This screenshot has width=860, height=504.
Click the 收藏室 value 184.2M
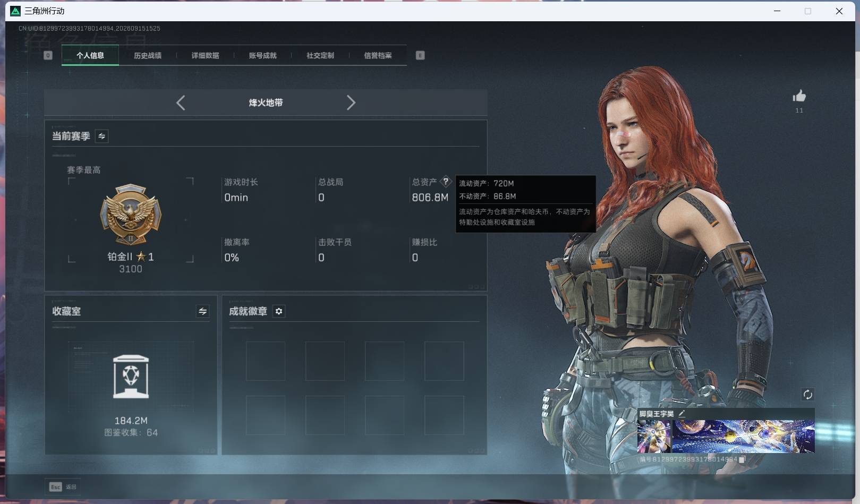131,421
